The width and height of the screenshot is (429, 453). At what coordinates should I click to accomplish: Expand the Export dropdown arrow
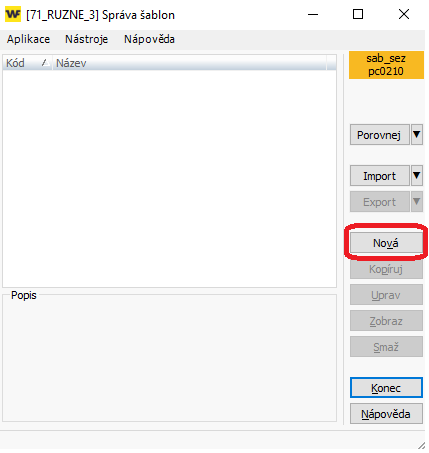[417, 202]
